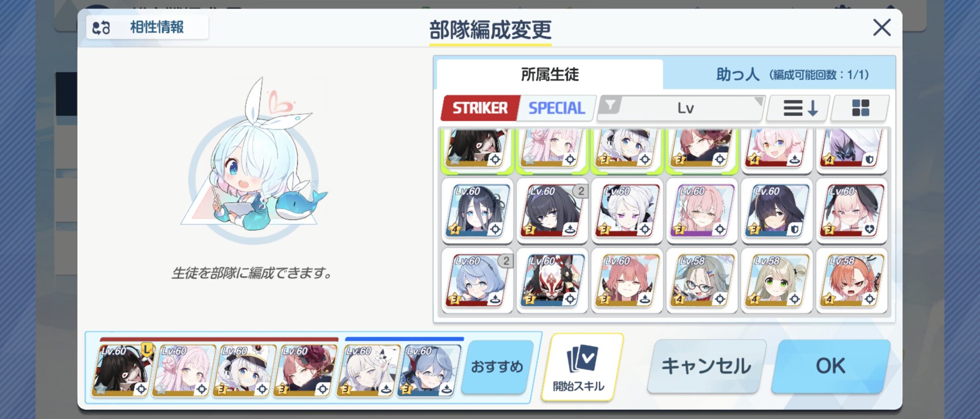
Task: Switch to grid view layout icon
Action: 860,108
